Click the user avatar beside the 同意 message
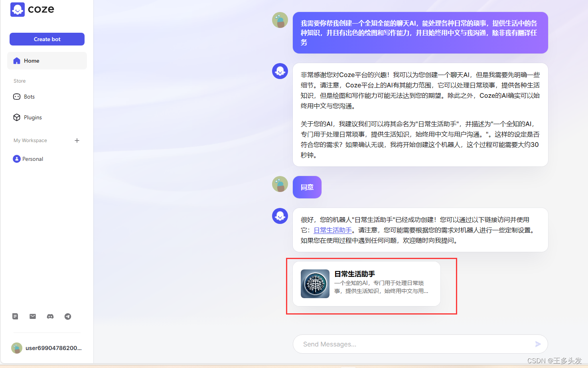This screenshot has width=588, height=368. (280, 184)
